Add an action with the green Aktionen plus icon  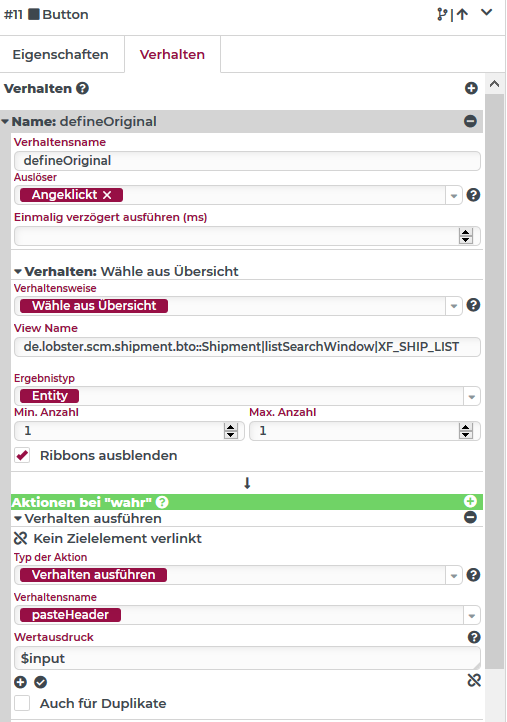470,501
